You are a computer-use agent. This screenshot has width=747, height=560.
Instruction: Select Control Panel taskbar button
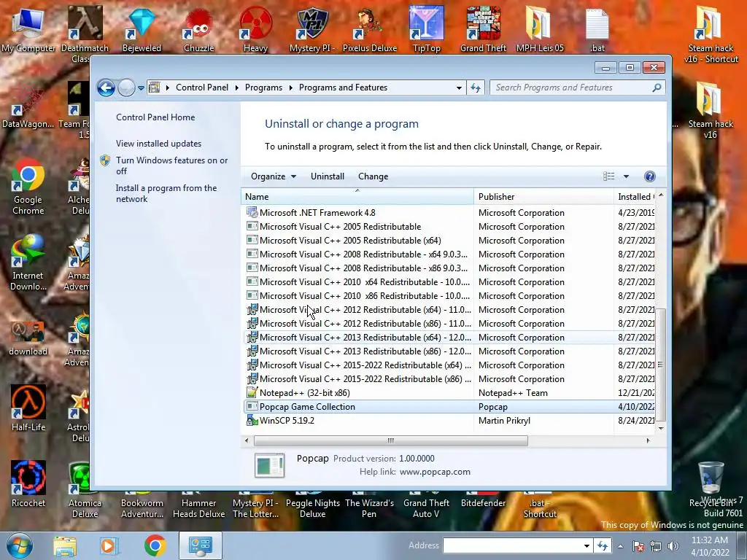click(x=201, y=545)
